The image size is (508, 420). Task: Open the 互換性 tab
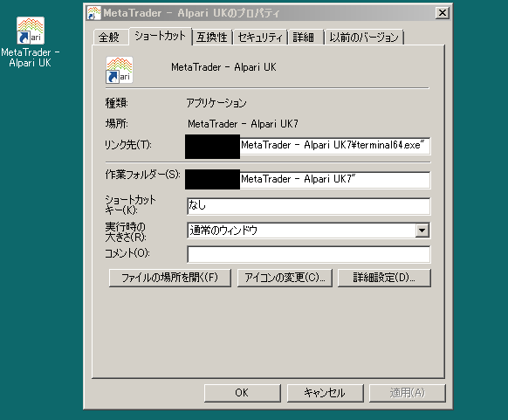pos(212,38)
